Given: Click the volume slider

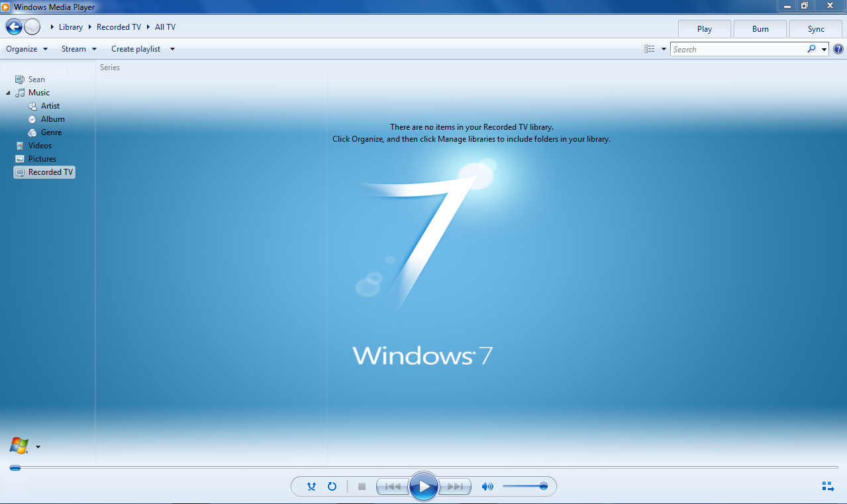Looking at the screenshot, I should (x=524, y=486).
